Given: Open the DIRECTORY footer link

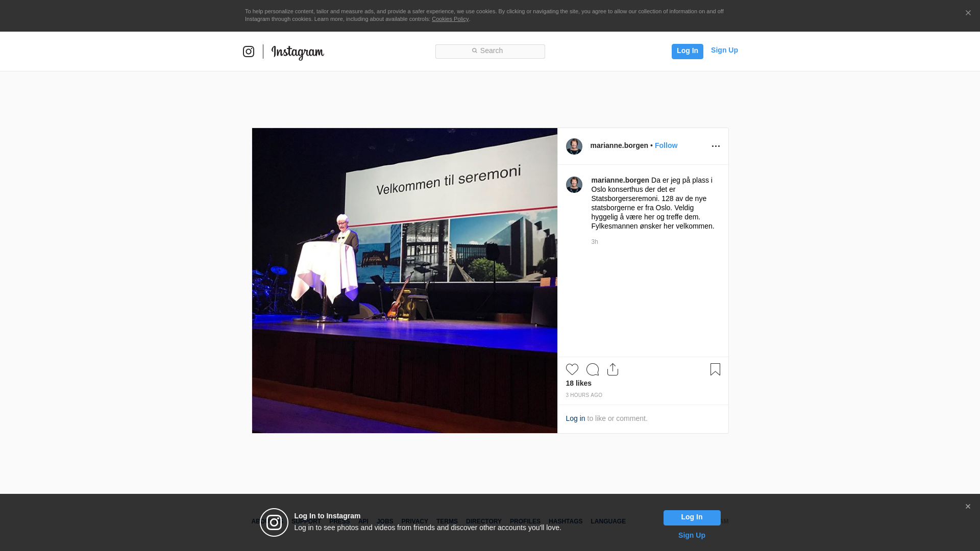Looking at the screenshot, I should click(484, 521).
